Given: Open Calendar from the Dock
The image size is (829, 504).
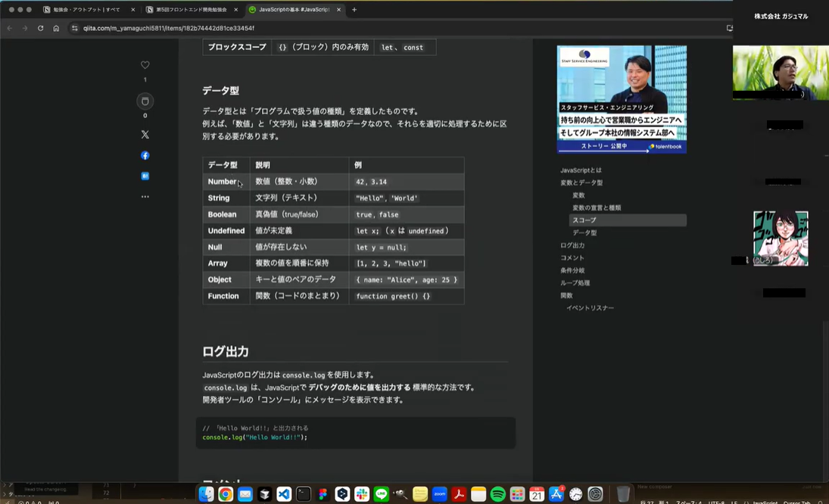Looking at the screenshot, I should click(537, 494).
